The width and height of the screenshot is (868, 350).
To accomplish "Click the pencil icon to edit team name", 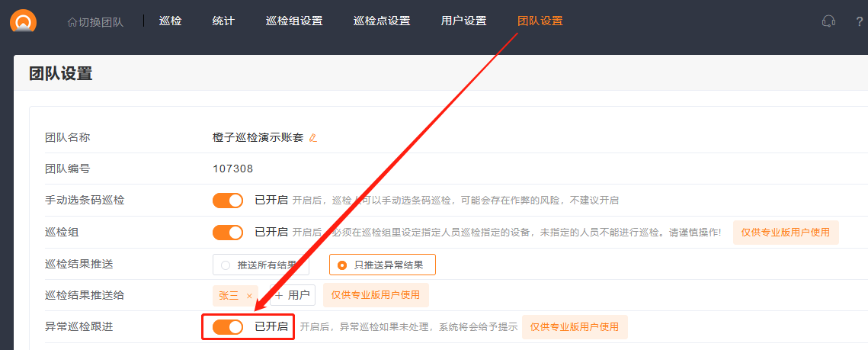I will click(x=312, y=138).
